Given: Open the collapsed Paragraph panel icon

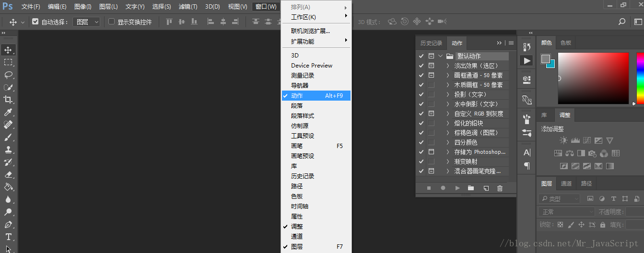Looking at the screenshot, I should coord(527,166).
